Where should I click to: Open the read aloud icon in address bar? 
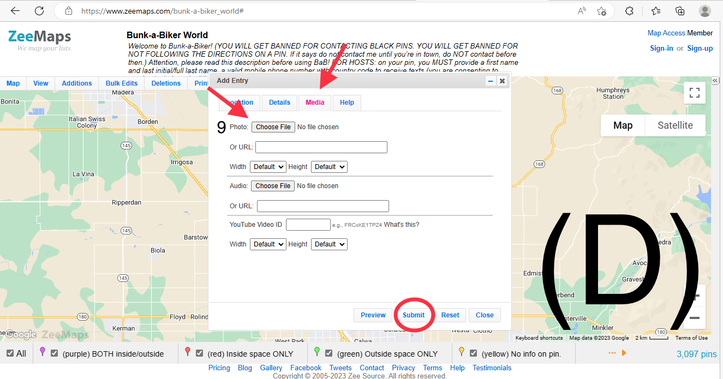click(582, 11)
